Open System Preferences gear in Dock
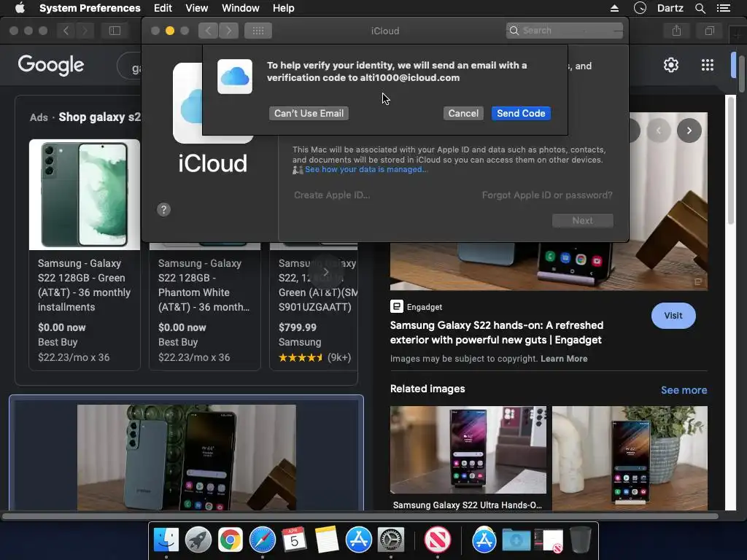 pyautogui.click(x=391, y=540)
